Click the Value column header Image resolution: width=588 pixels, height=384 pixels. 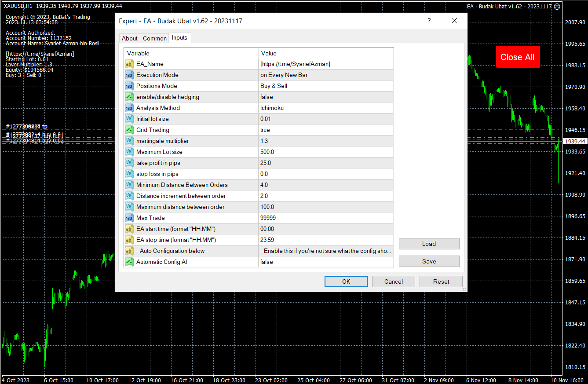[325, 53]
